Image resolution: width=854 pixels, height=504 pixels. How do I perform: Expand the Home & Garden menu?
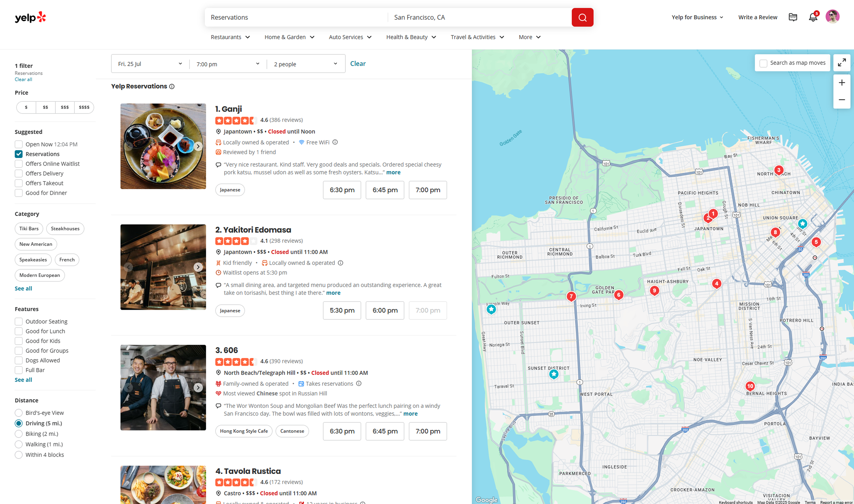point(289,37)
